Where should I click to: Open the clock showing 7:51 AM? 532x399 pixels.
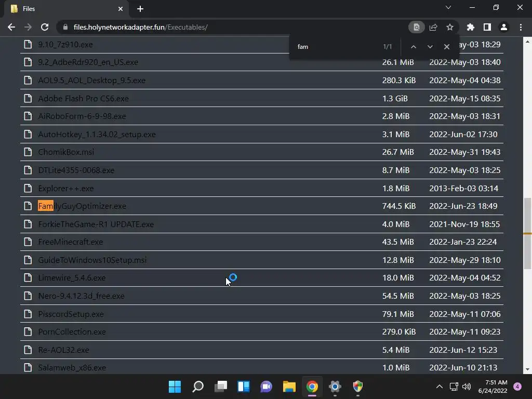(493, 387)
